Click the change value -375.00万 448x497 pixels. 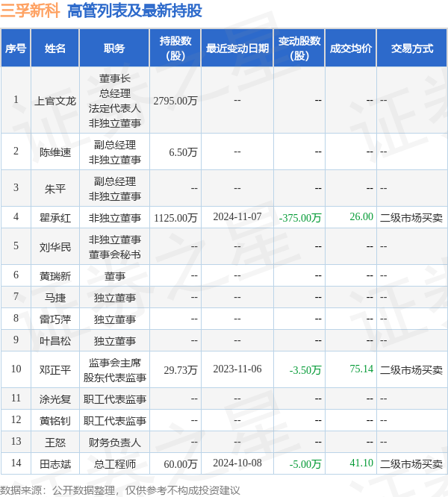click(300, 218)
